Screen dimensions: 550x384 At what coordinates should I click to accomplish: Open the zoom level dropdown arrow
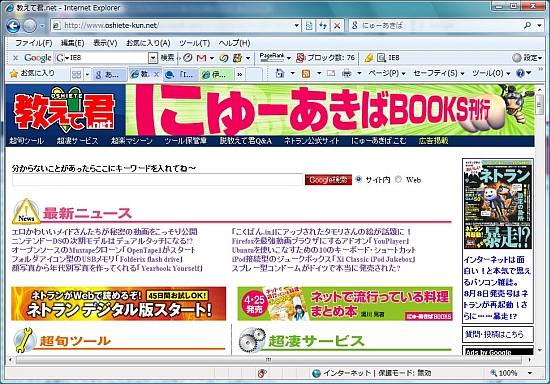pos(530,373)
